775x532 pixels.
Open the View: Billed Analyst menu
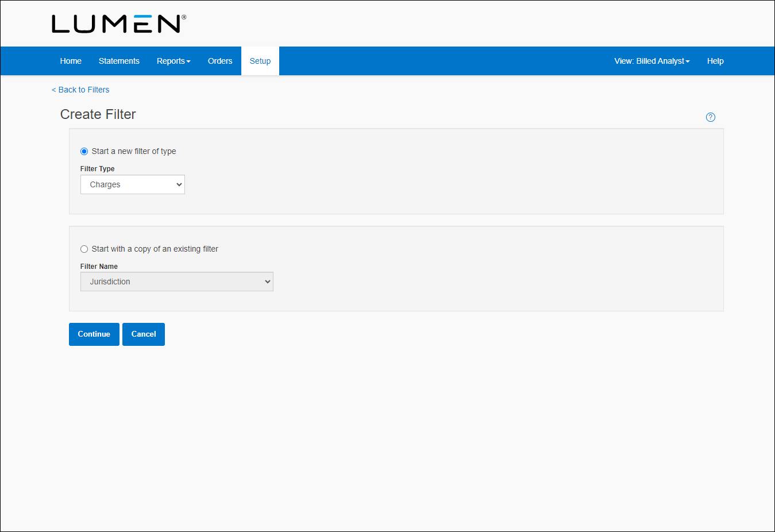click(x=652, y=61)
